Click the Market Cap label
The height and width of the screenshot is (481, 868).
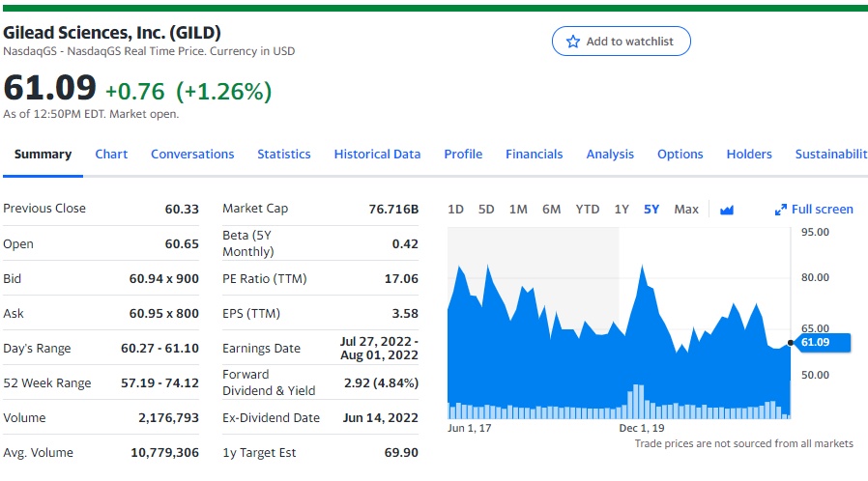pos(255,209)
